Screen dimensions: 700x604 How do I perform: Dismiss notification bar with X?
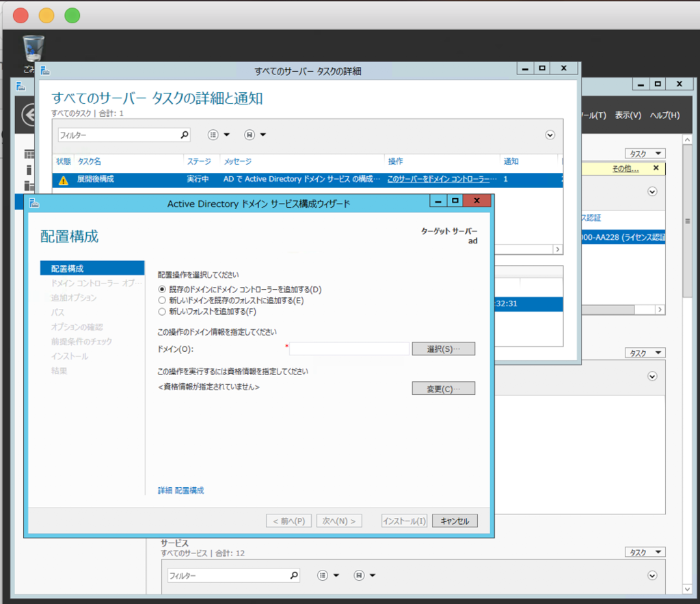[656, 168]
